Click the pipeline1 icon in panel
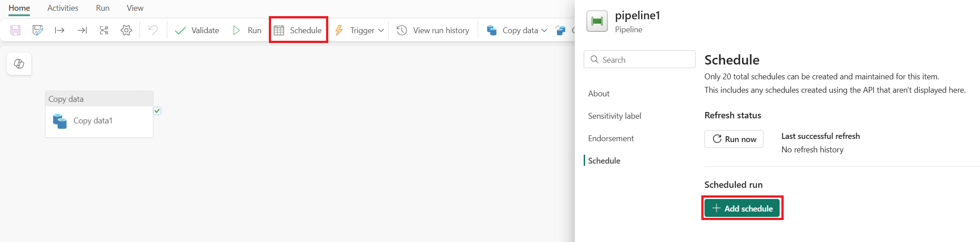Image resolution: width=980 pixels, height=242 pixels. 597,21
